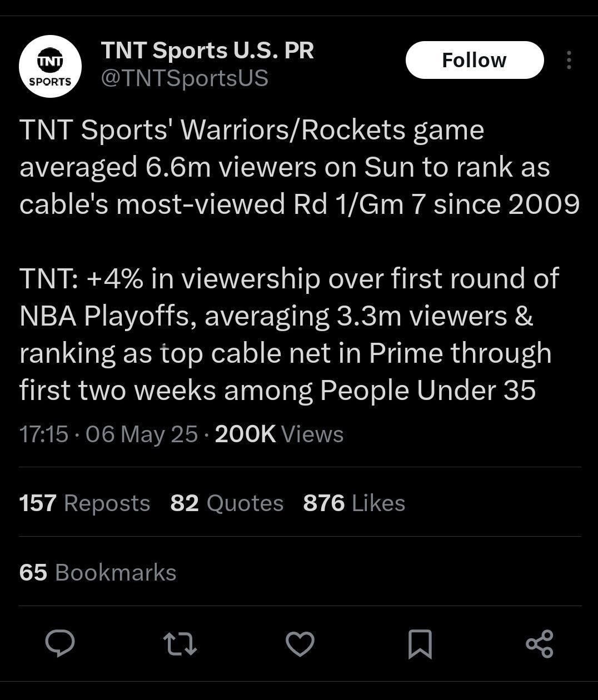Click the @TNTSportsUS handle
The height and width of the screenshot is (700, 598).
point(185,78)
